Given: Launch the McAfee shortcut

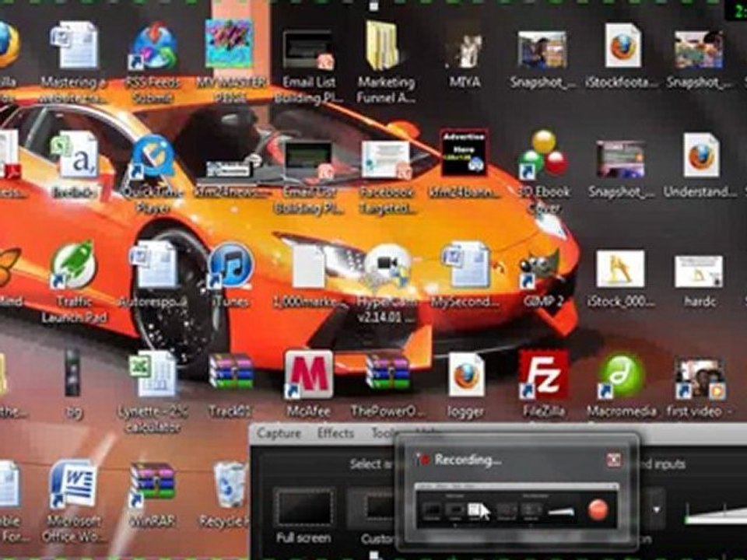Looking at the screenshot, I should coord(309,374).
